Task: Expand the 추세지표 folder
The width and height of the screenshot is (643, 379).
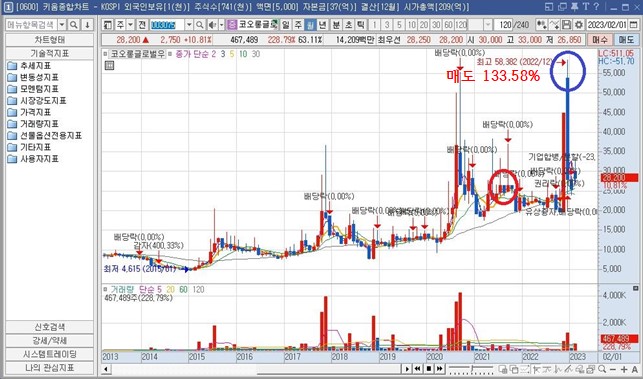Action: click(29, 66)
